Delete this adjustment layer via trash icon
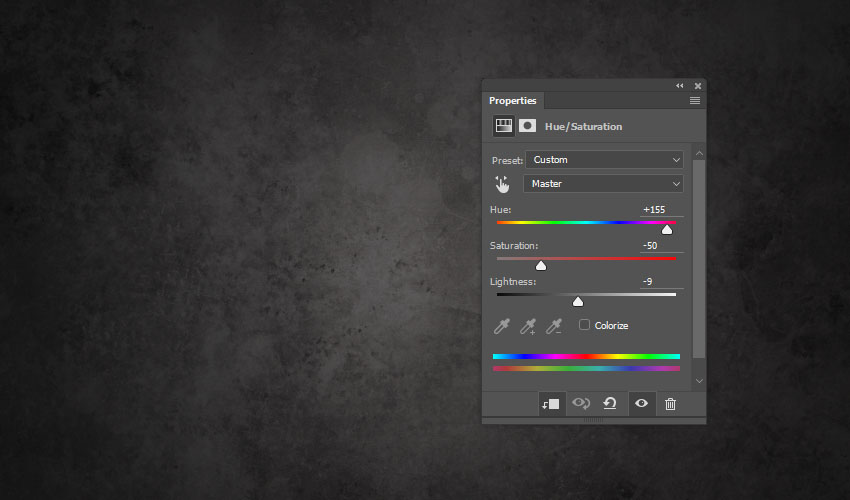This screenshot has width=850, height=500. (670, 404)
